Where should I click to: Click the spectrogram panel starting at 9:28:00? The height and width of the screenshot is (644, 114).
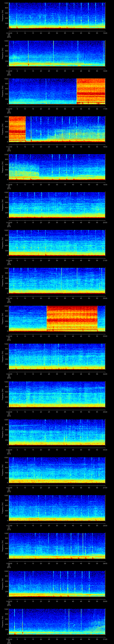point(57,546)
